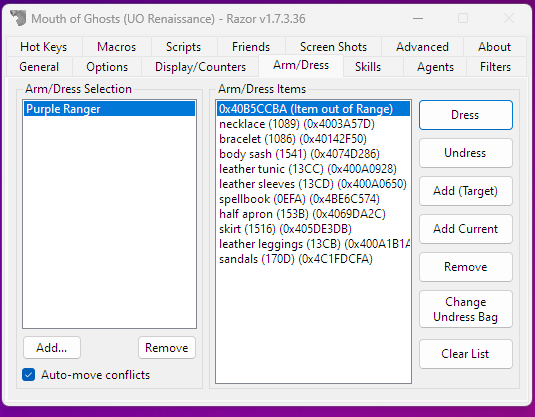
Task: Click Remove under Arm/Dress Selection list
Action: pos(167,348)
